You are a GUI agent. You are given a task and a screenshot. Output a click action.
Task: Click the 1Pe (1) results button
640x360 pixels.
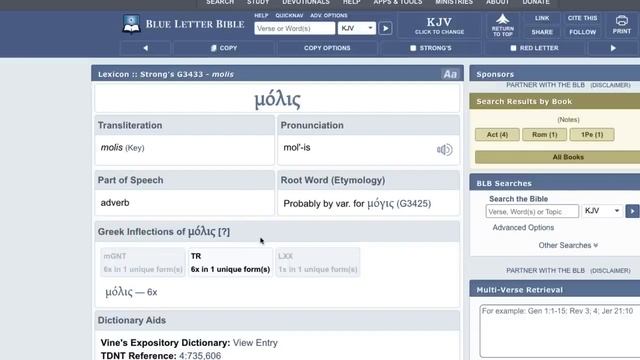(592, 135)
